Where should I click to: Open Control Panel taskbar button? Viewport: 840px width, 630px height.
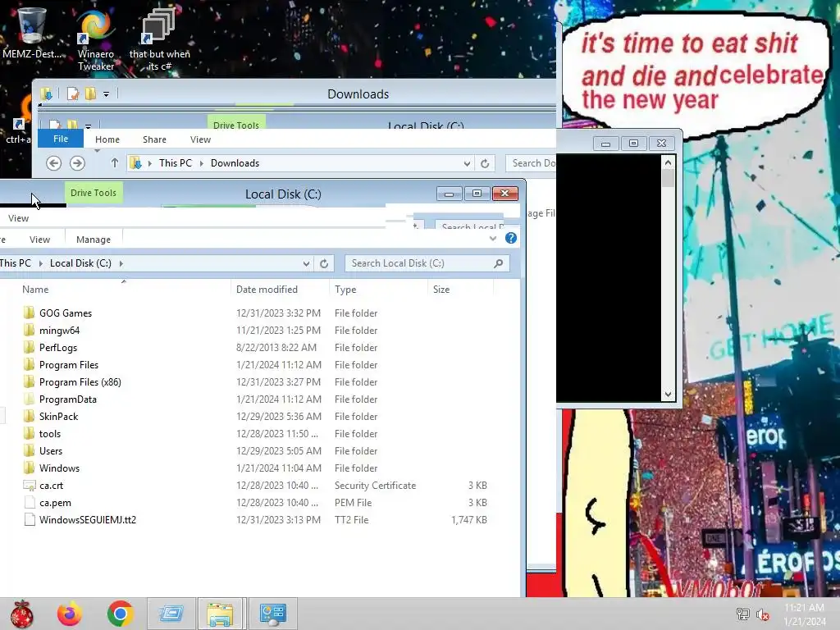coord(272,614)
